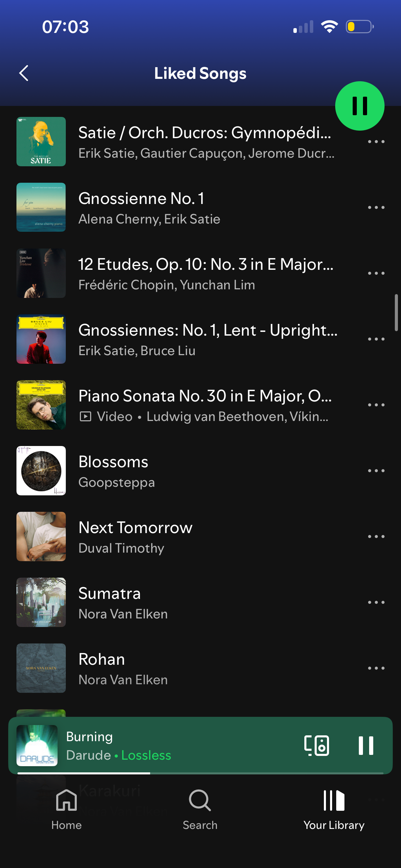The width and height of the screenshot is (401, 868).
Task: Tap the back arrow on Liked Songs
Action: (x=24, y=73)
